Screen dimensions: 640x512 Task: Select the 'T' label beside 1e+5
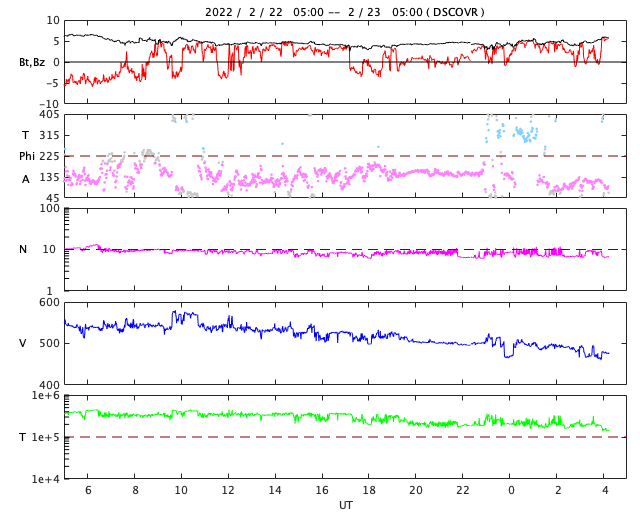point(23,437)
